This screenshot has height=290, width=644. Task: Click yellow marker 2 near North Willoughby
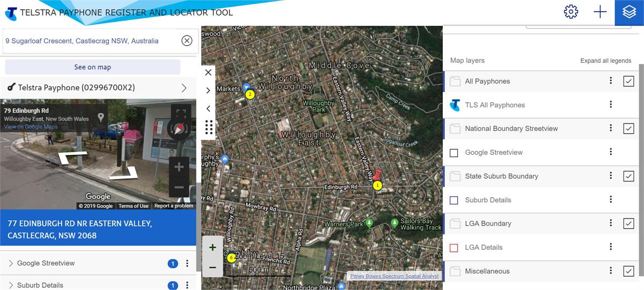(x=250, y=95)
